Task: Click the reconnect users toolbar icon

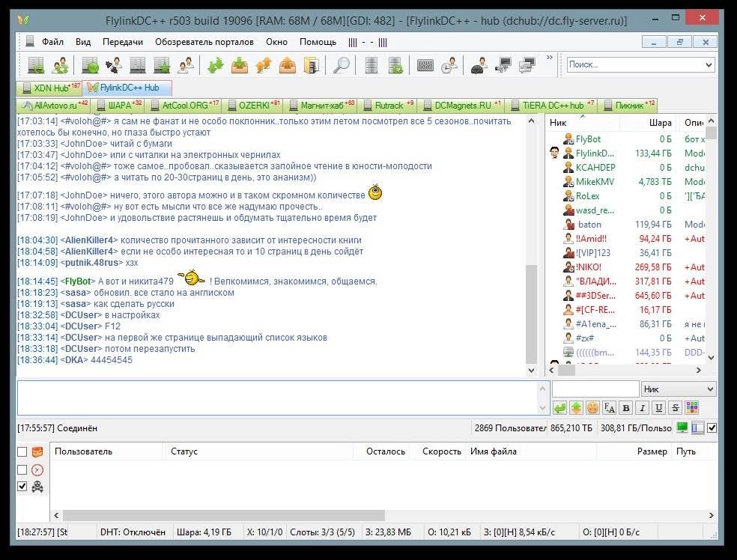Action: 60,65
